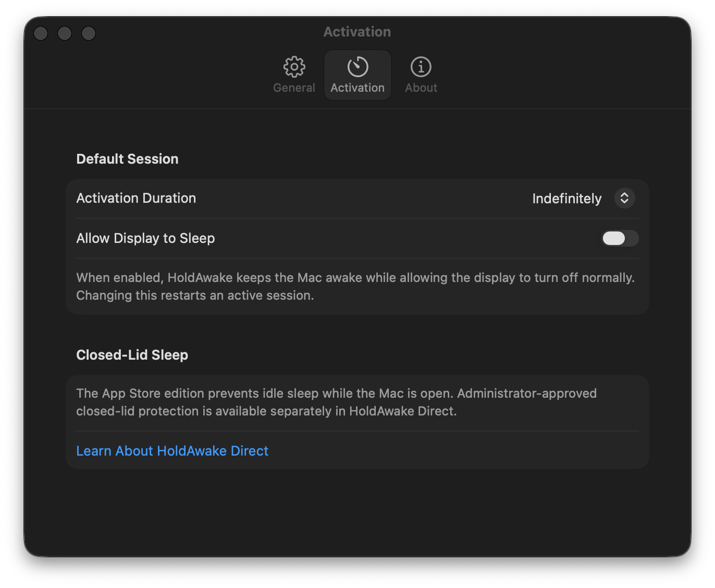Click the Indefinitely duration value
The height and width of the screenshot is (588, 715).
(567, 199)
